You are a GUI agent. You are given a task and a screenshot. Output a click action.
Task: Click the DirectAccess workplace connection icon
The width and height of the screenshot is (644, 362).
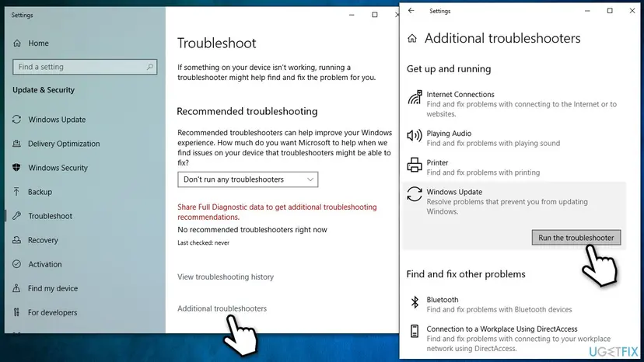coord(415,331)
